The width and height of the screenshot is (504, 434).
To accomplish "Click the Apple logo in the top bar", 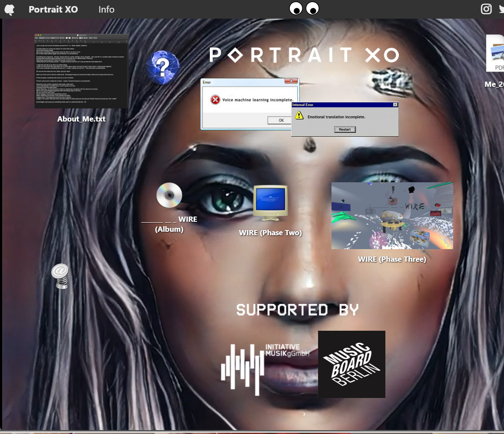I will click(10, 9).
